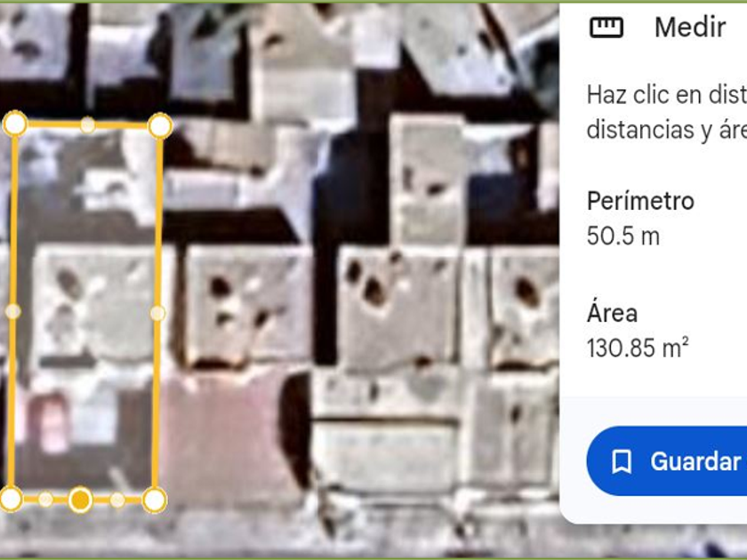Click the midpoint handle on the top edge
The image size is (747, 560).
pos(87,124)
